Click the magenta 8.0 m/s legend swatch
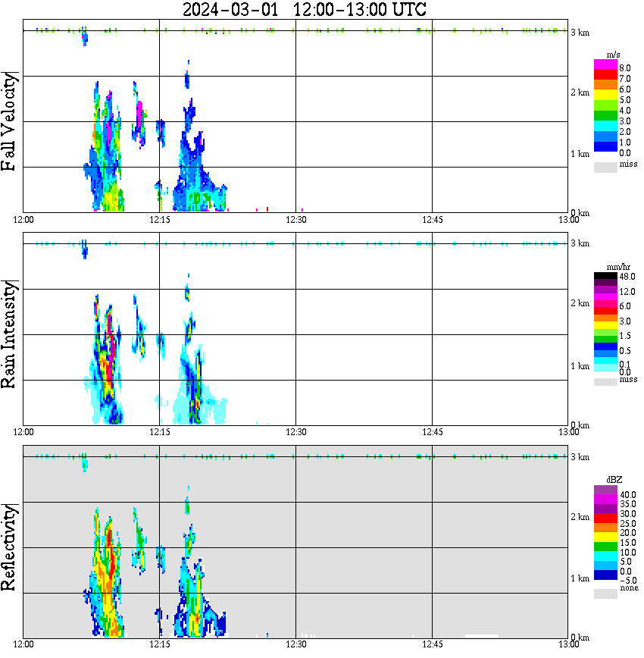This screenshot has width=644, height=658. coord(605,64)
